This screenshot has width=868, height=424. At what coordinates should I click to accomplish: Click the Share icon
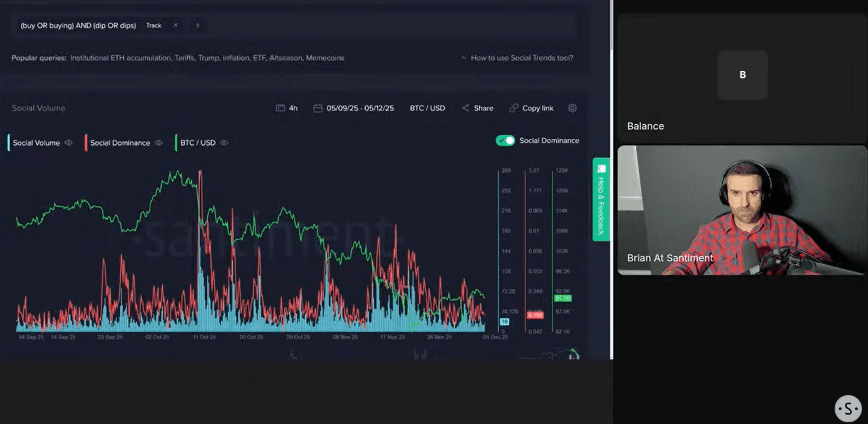pos(465,108)
